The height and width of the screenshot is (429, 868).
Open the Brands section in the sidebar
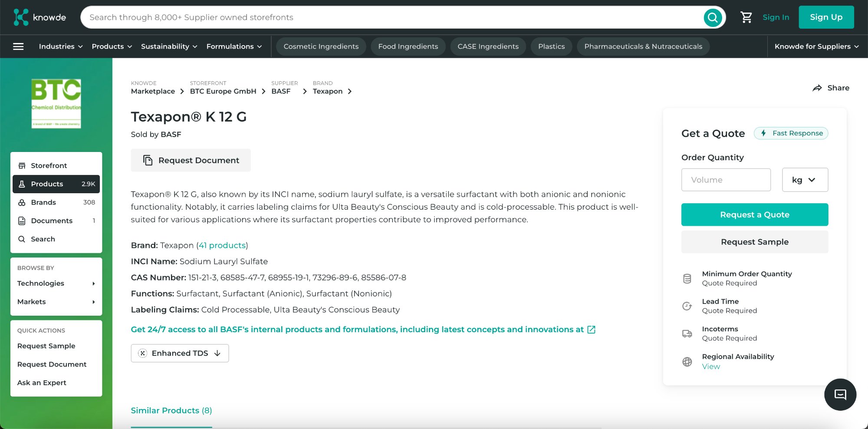tap(44, 202)
